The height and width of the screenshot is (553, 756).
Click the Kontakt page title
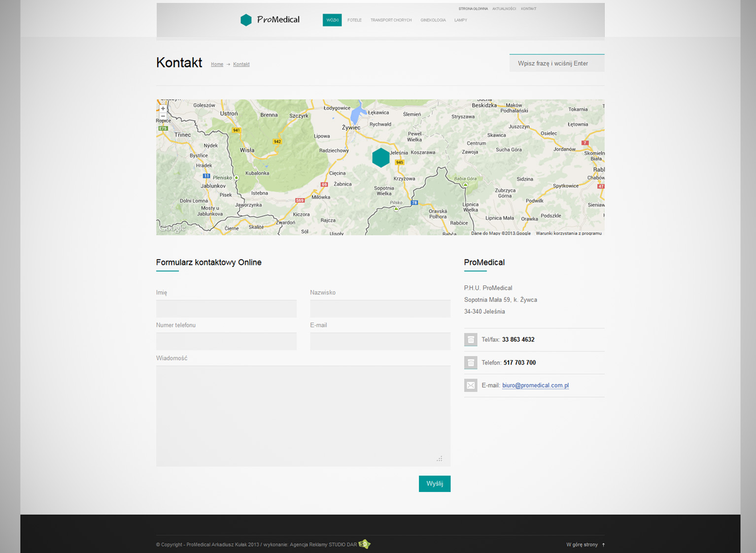(179, 63)
